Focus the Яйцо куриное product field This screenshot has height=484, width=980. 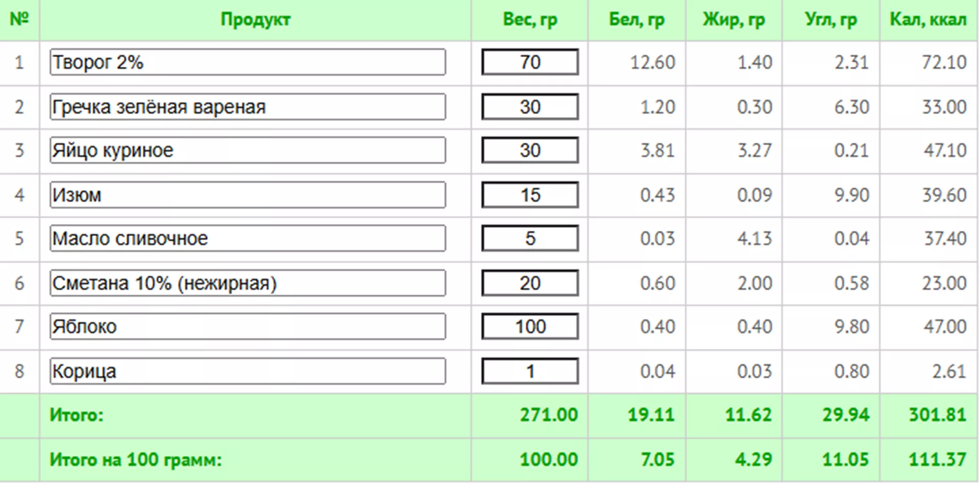click(x=248, y=150)
